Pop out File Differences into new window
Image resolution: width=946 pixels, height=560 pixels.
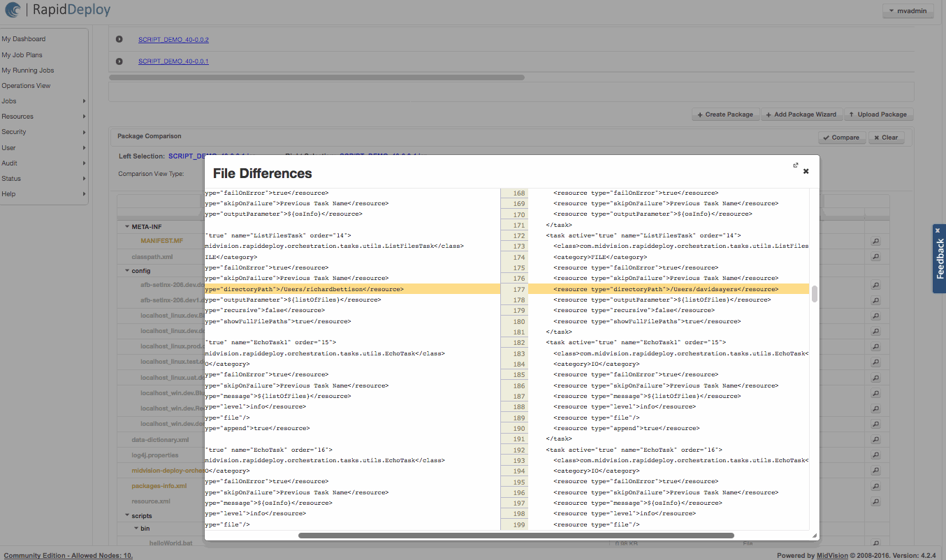coord(795,165)
